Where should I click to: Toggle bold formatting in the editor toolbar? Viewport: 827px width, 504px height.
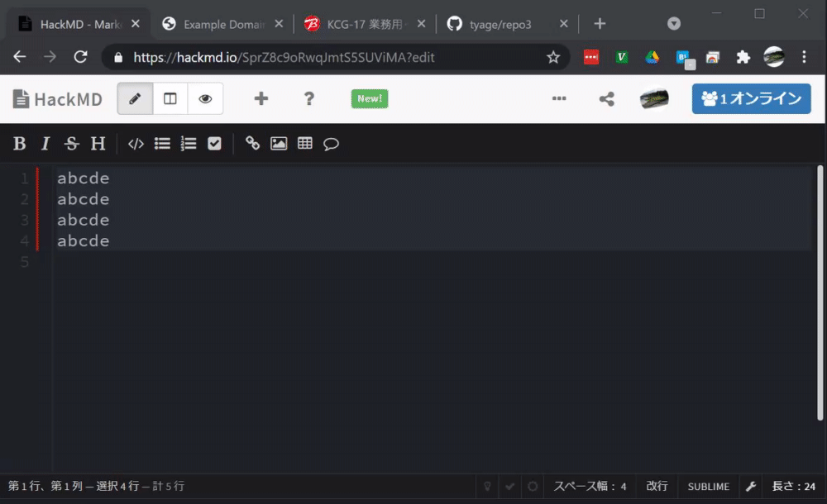pyautogui.click(x=18, y=143)
